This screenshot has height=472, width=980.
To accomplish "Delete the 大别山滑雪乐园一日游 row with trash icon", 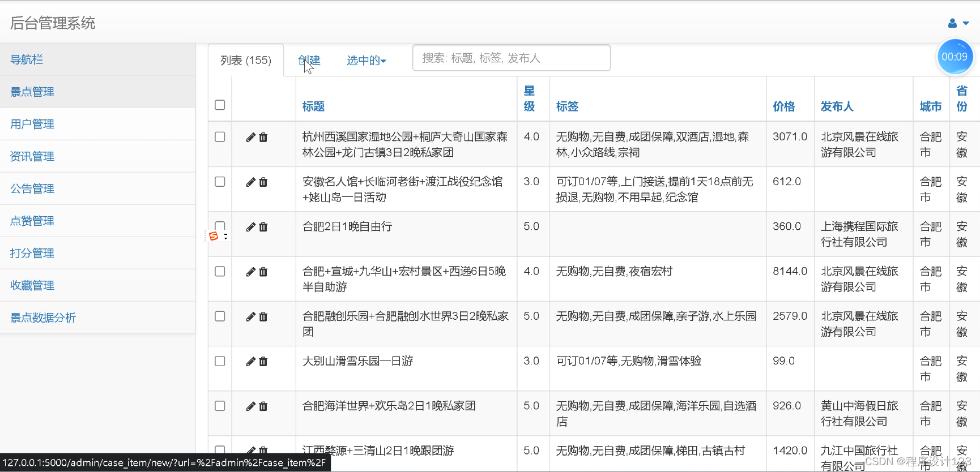I will (263, 362).
